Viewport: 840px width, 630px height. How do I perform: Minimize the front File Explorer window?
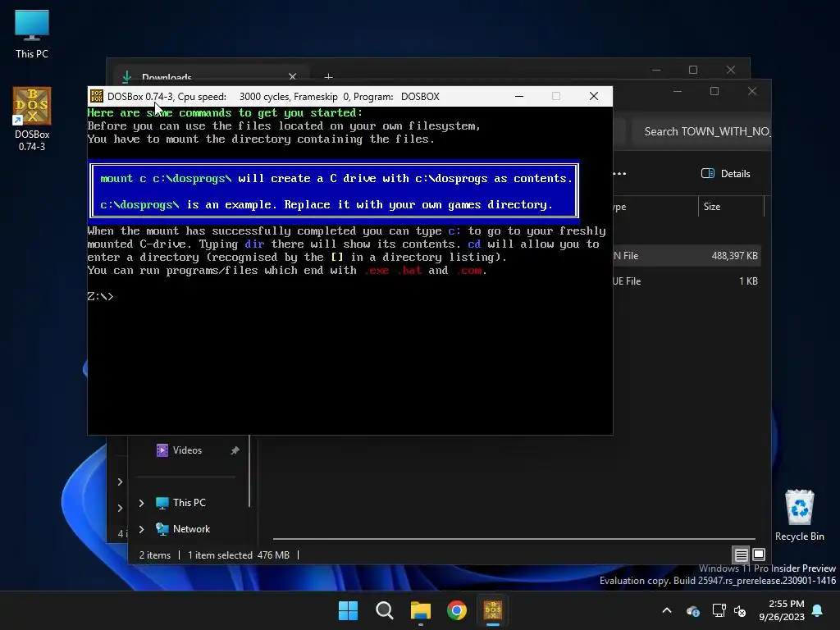(x=677, y=92)
